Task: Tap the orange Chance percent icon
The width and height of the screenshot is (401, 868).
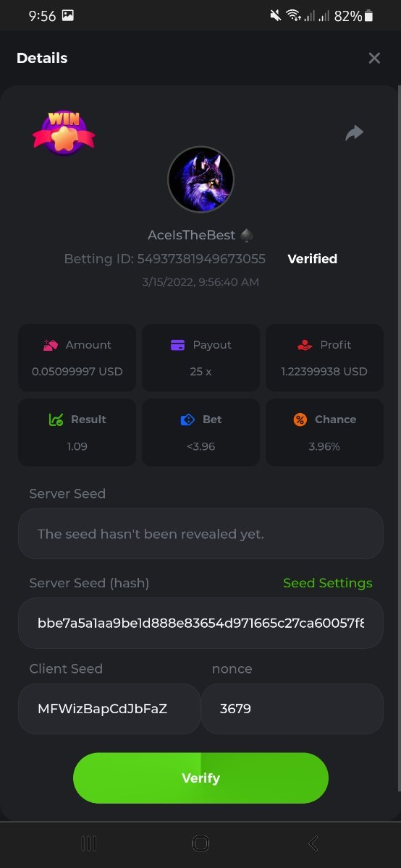Action: [x=300, y=420]
